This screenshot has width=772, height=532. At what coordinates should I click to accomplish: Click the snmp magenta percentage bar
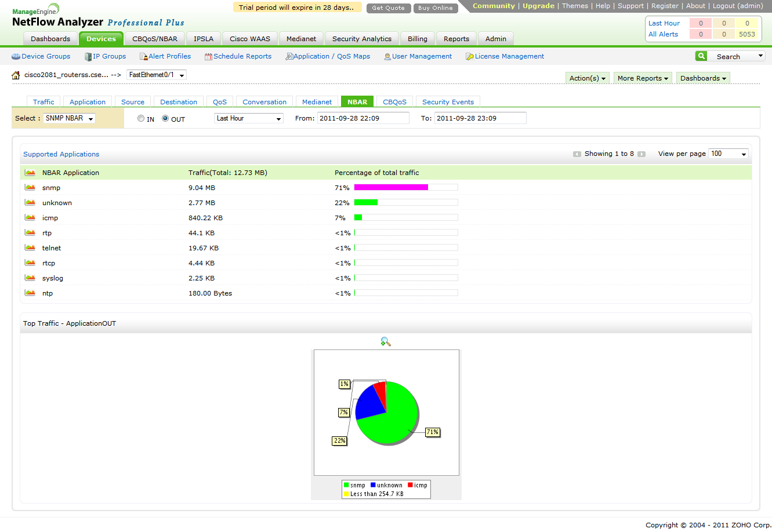click(391, 187)
